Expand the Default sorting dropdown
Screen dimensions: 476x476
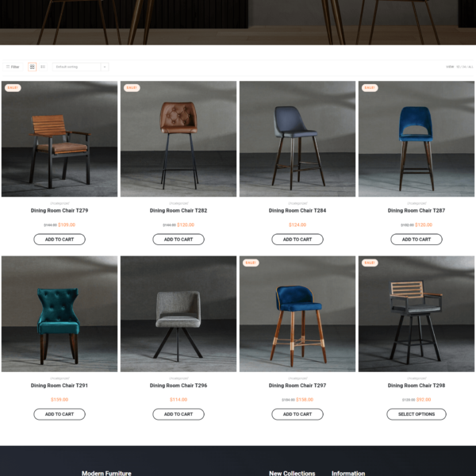click(80, 67)
